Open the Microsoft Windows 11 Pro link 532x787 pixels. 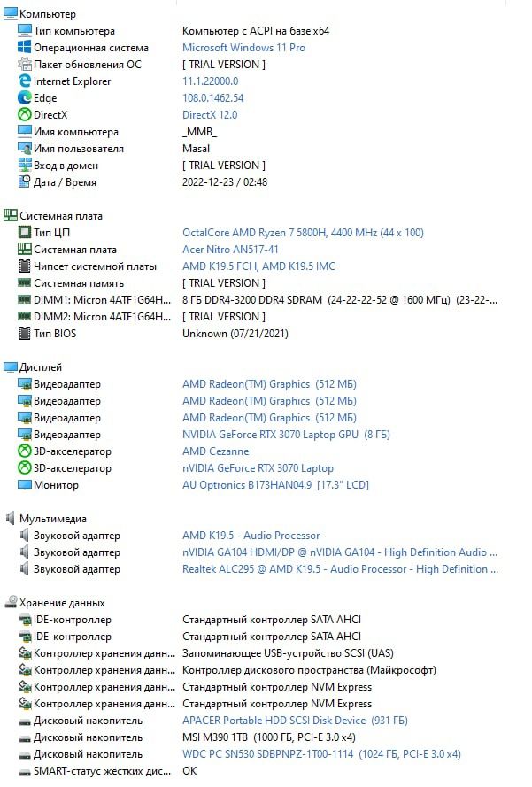243,48
